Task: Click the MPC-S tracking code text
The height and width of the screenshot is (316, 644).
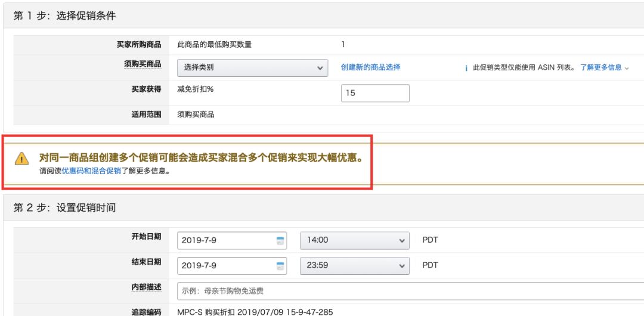Action: coord(255,311)
